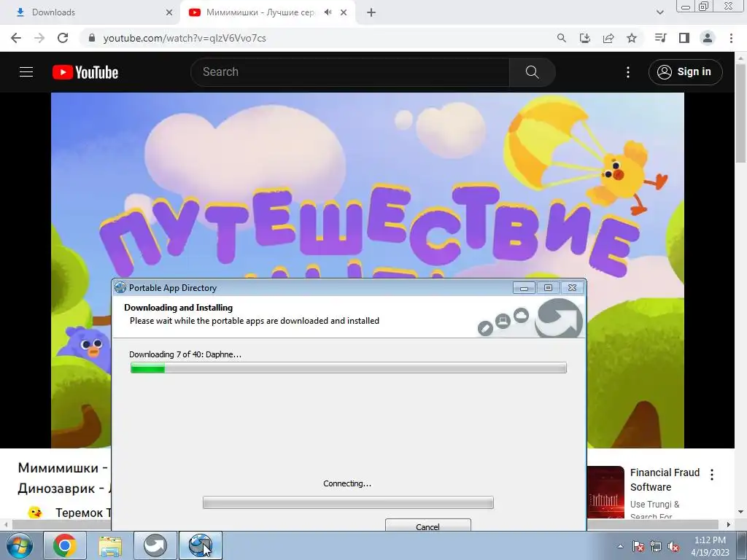Image resolution: width=747 pixels, height=560 pixels.
Task: Open the YouTube hamburger guide menu
Action: (x=26, y=72)
